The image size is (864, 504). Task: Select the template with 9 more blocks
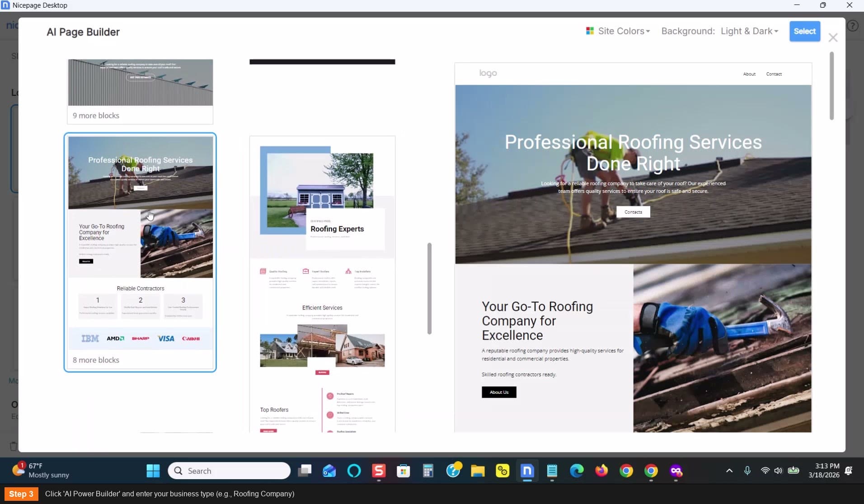[140, 92]
